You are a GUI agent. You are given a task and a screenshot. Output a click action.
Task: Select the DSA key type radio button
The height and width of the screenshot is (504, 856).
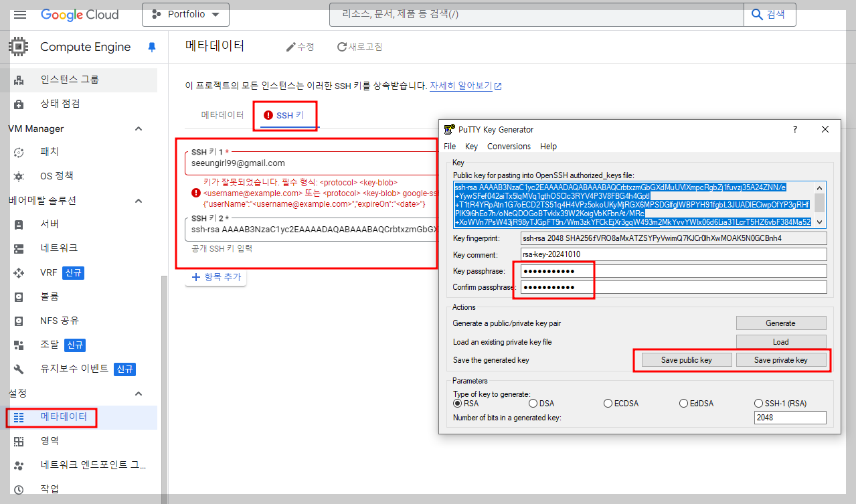[x=533, y=403]
